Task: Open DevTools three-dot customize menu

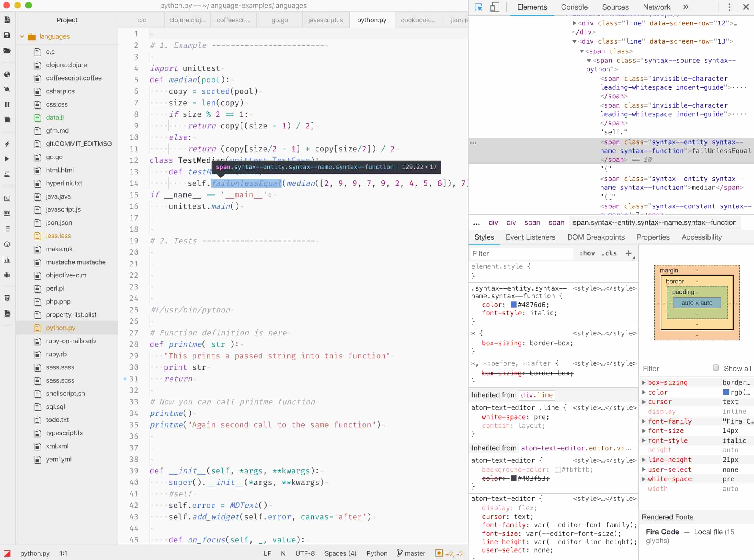Action: pyautogui.click(x=729, y=7)
